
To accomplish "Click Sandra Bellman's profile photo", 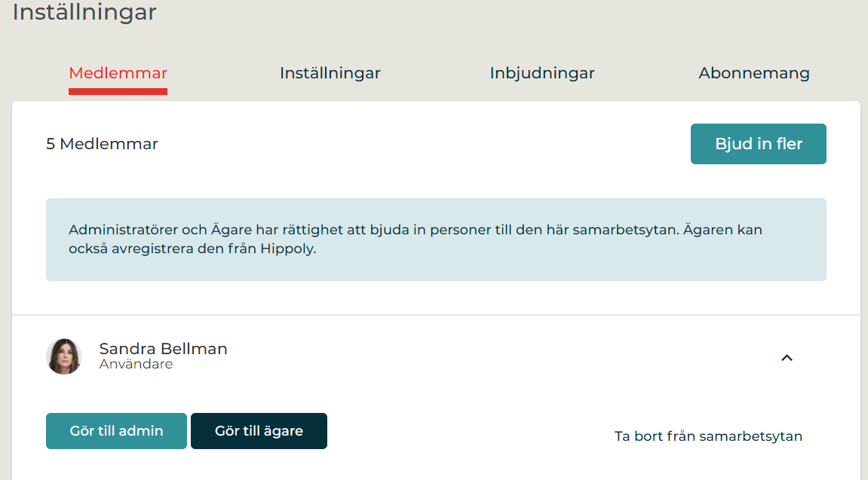I will click(x=64, y=356).
